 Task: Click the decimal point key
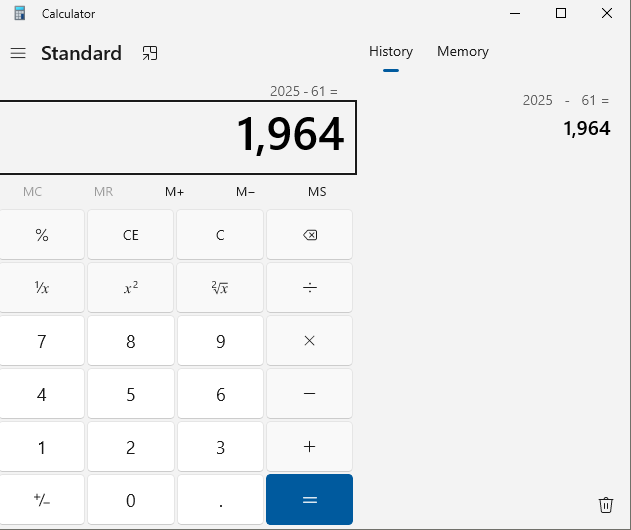click(220, 500)
